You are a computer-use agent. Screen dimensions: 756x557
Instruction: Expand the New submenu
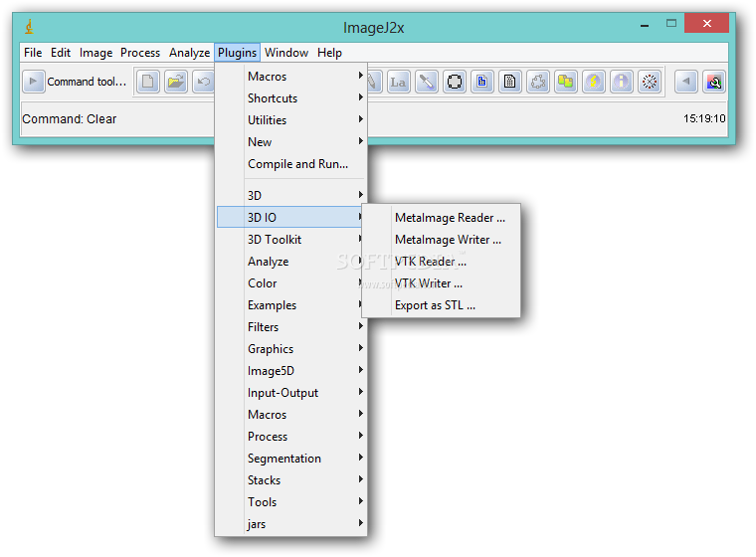[290, 142]
